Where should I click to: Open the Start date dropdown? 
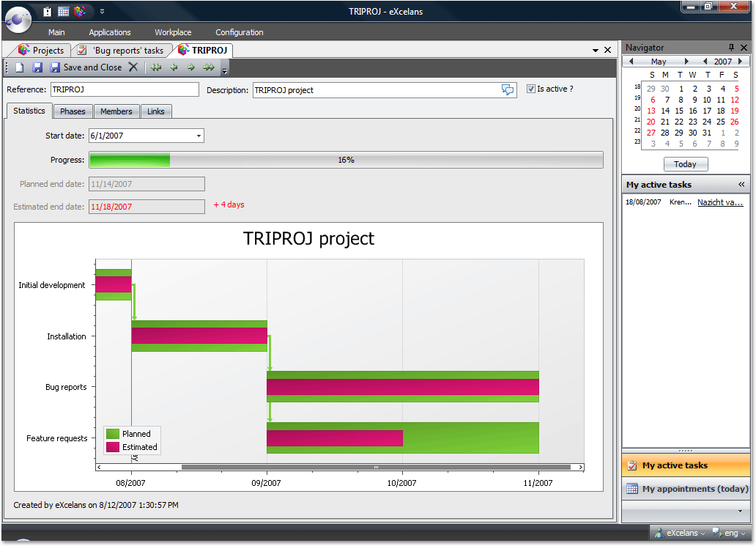(x=199, y=136)
